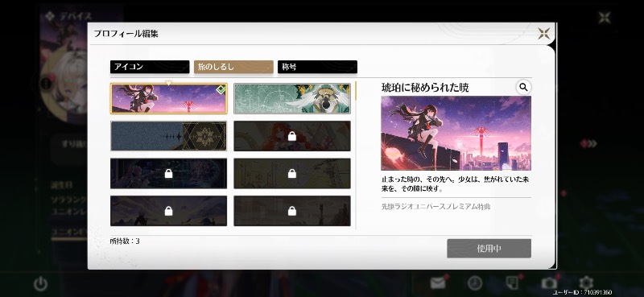Screen dimensions: 644x297
Task: Click locked banner with pink-haired character
Action: click(x=168, y=173)
